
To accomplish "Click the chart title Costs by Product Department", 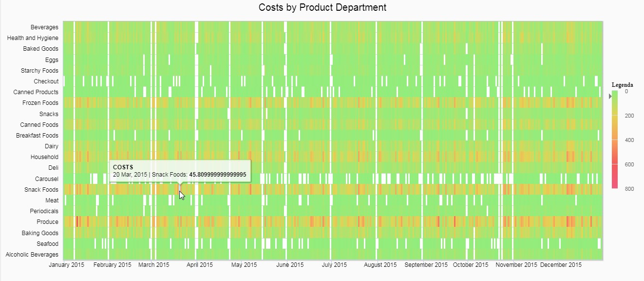I will tap(322, 7).
